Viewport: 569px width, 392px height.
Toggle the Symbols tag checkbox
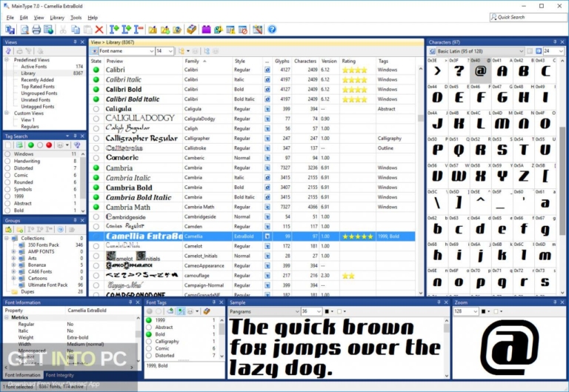click(7, 190)
